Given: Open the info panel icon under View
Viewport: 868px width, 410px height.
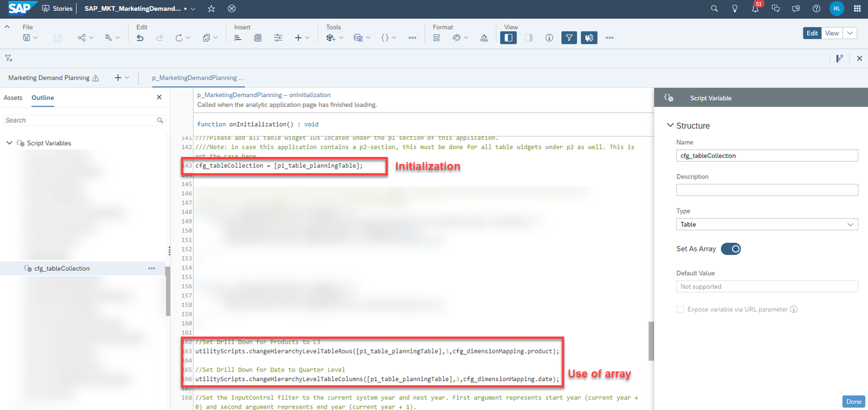Looking at the screenshot, I should 549,37.
